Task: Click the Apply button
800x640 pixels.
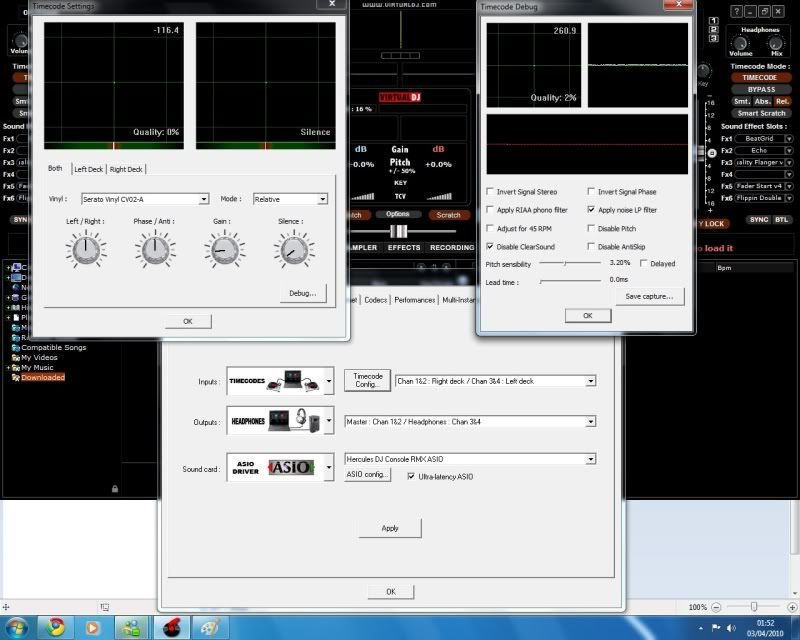Action: (x=390, y=528)
